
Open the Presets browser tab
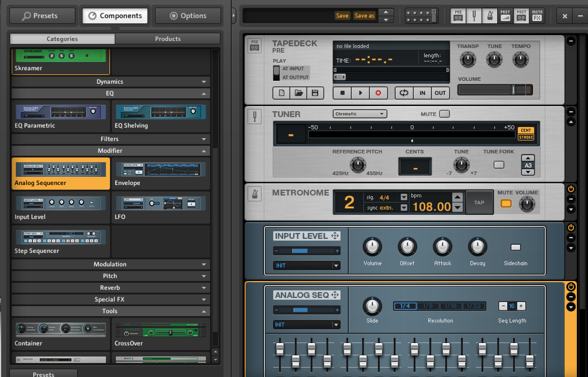(42, 16)
